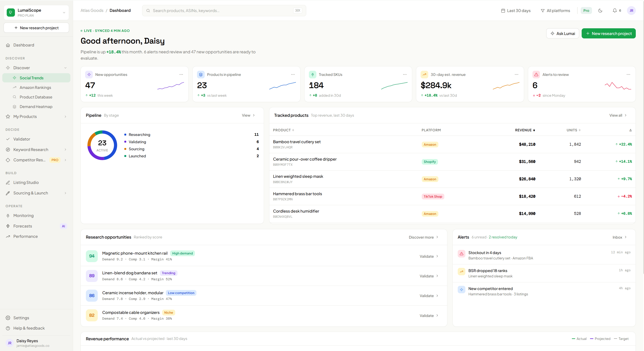Screen dimensions: 644x351
Task: Open Performance page
Action: (x=36, y=236)
